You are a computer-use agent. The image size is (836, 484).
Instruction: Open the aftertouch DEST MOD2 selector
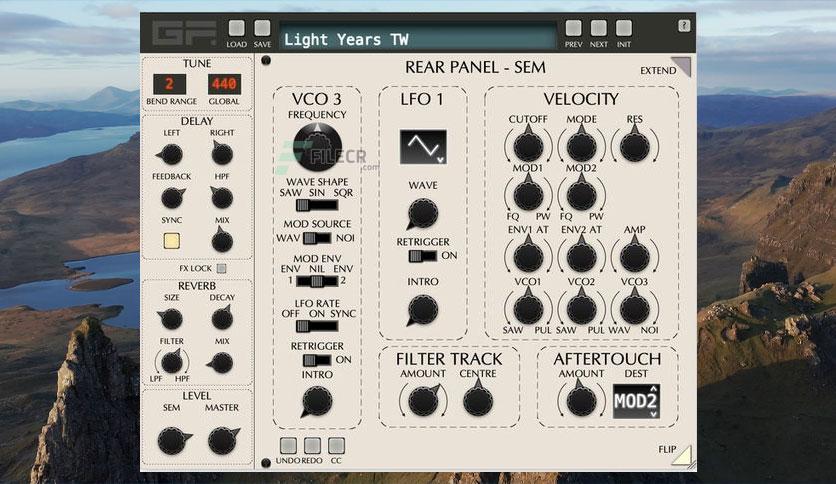[636, 401]
